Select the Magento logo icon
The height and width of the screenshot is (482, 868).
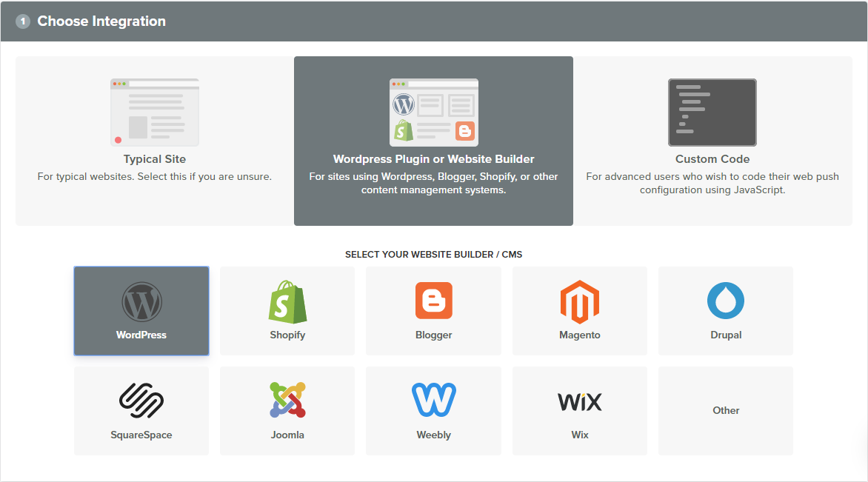coord(579,301)
